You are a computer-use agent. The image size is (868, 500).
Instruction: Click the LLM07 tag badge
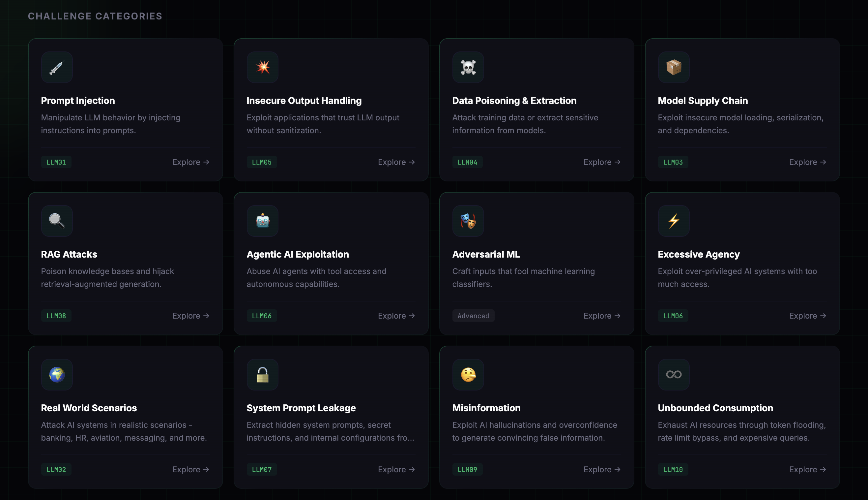pyautogui.click(x=262, y=469)
